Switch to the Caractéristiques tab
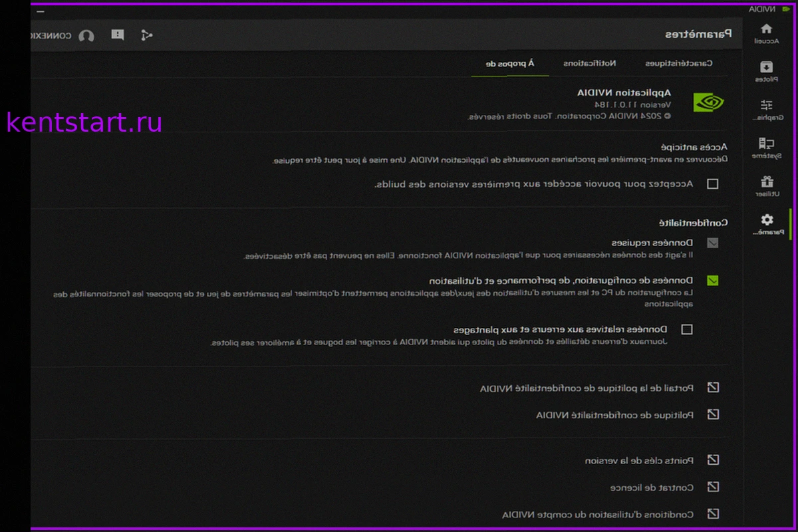Viewport: 798px width, 532px height. point(678,63)
